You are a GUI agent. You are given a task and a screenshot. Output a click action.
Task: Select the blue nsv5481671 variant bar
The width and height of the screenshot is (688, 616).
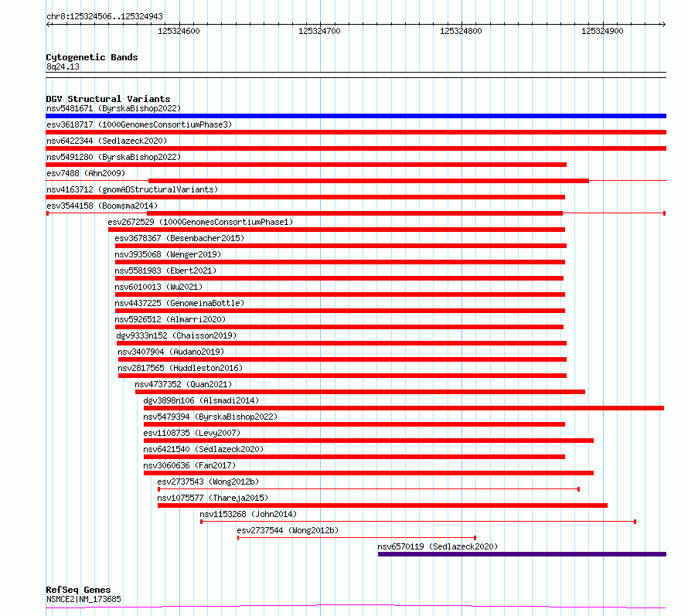356,116
